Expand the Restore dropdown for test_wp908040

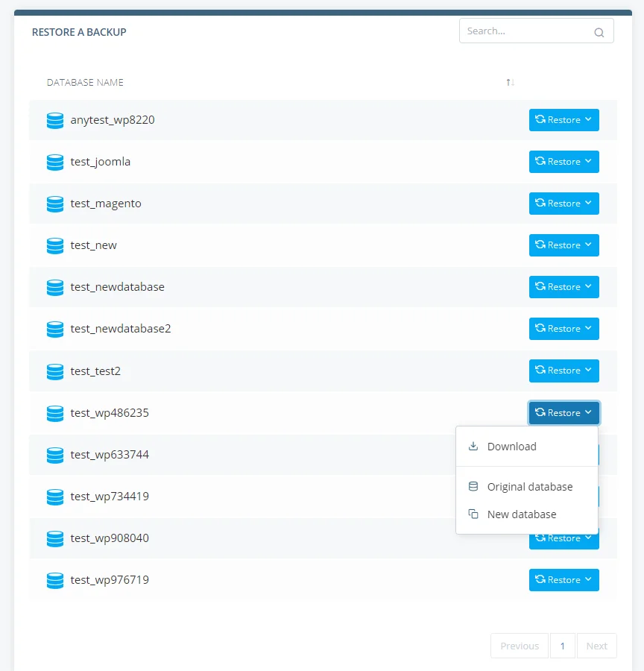(x=564, y=538)
